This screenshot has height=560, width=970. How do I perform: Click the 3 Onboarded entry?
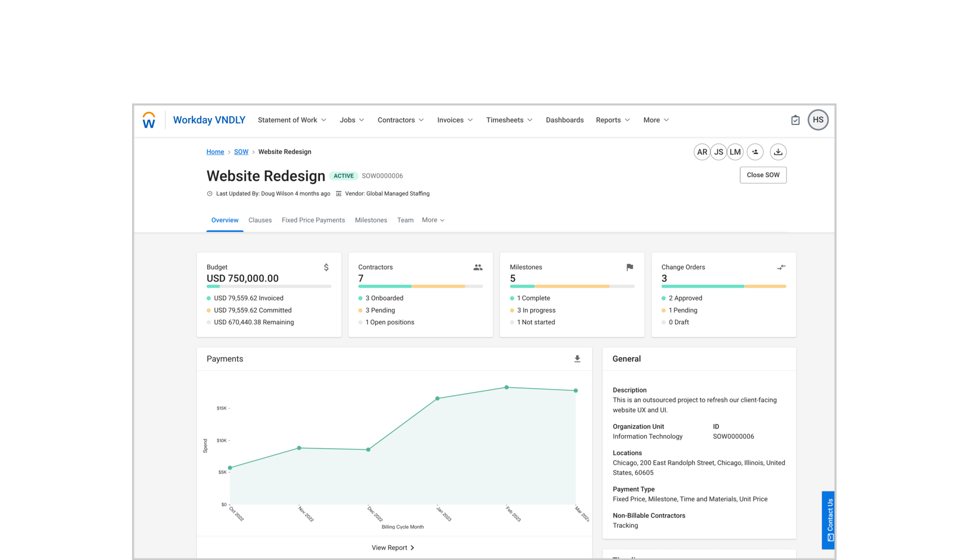coord(384,298)
